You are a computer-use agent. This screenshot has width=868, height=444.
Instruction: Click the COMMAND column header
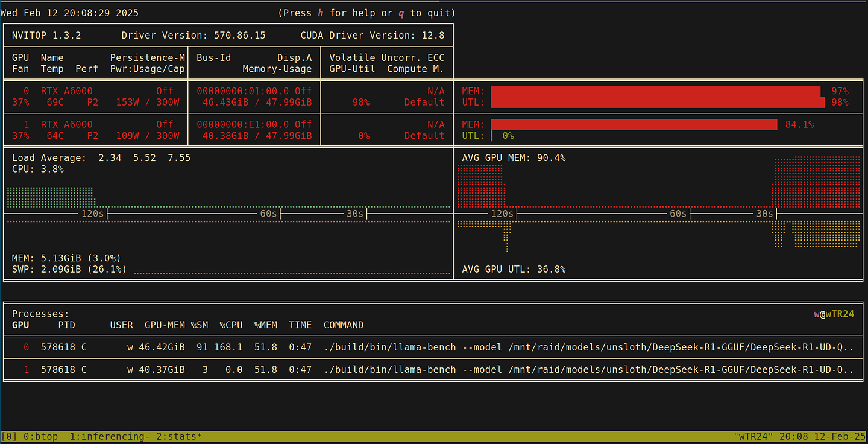344,325
